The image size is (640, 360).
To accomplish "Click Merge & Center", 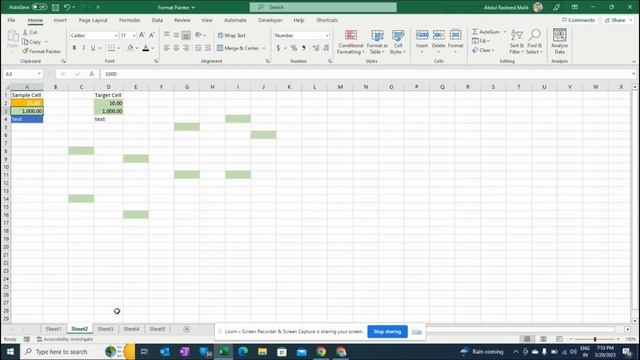I will [x=238, y=48].
